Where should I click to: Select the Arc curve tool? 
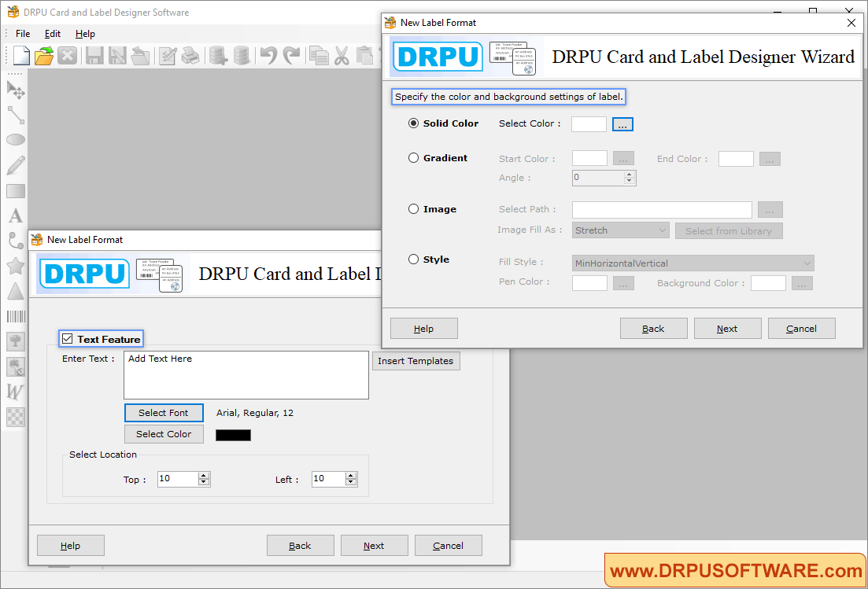pyautogui.click(x=16, y=241)
